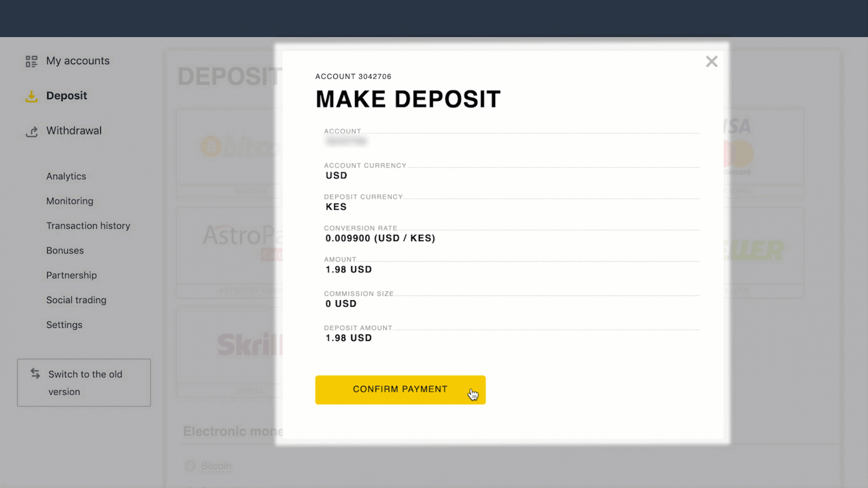Open Analytics section
The height and width of the screenshot is (488, 868).
tap(66, 176)
